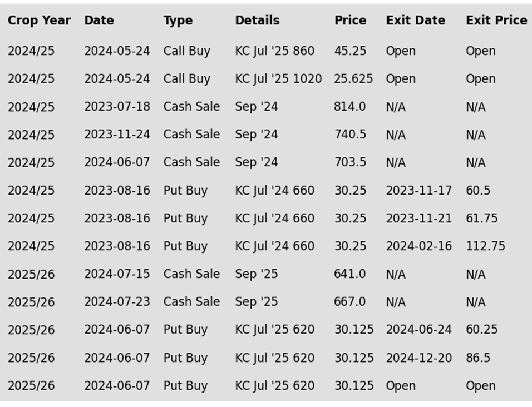The image size is (532, 407).
Task: Click the 2023-11-24 date cell
Action: [x=117, y=134]
